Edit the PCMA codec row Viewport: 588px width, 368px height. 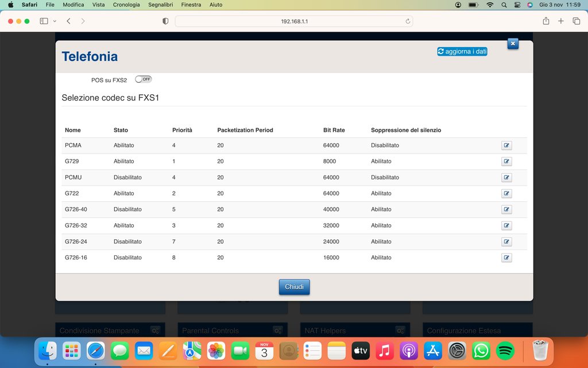coord(506,145)
